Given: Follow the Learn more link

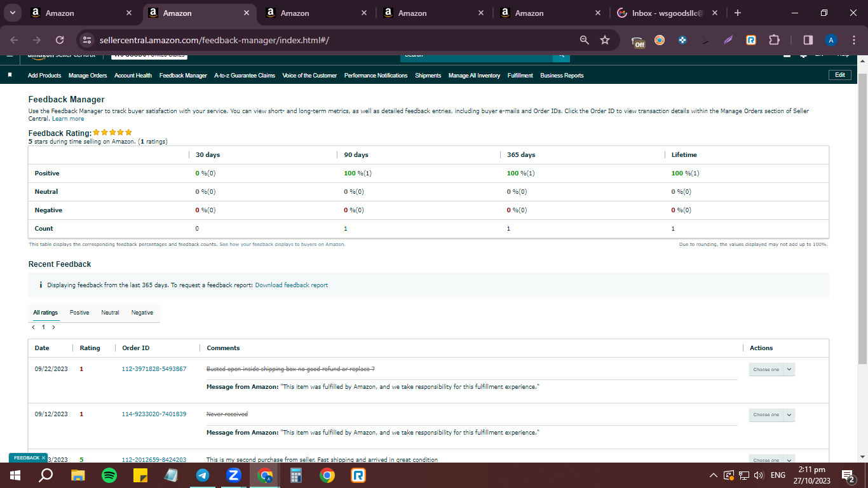Looking at the screenshot, I should tap(68, 119).
